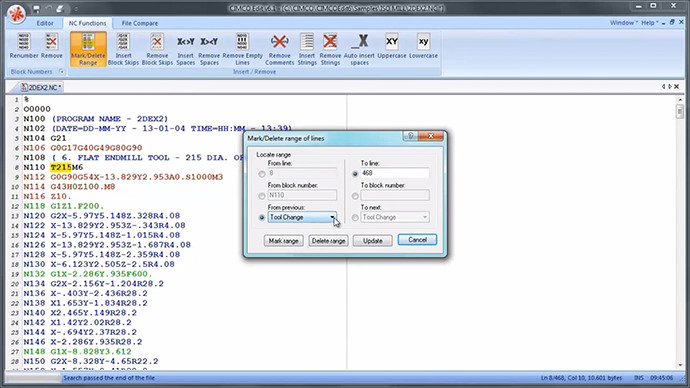Click line N132 G1X-2.286Y.935F600.
The width and height of the screenshot is (690, 388).
pyautogui.click(x=88, y=274)
